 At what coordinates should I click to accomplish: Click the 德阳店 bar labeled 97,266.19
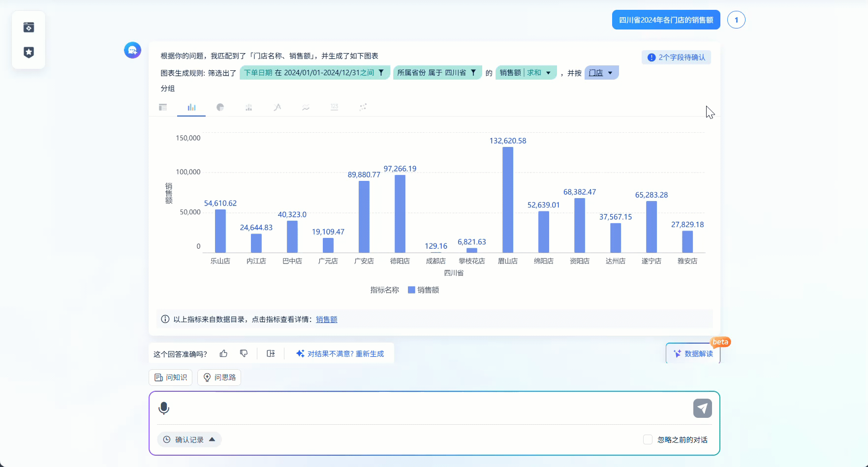pyautogui.click(x=400, y=214)
